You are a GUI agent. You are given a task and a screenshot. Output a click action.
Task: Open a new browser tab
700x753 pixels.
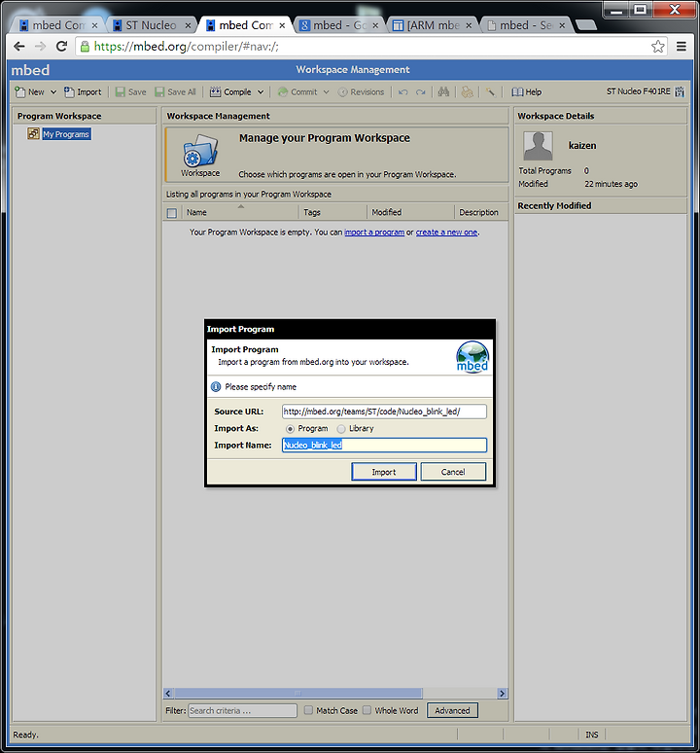point(585,25)
